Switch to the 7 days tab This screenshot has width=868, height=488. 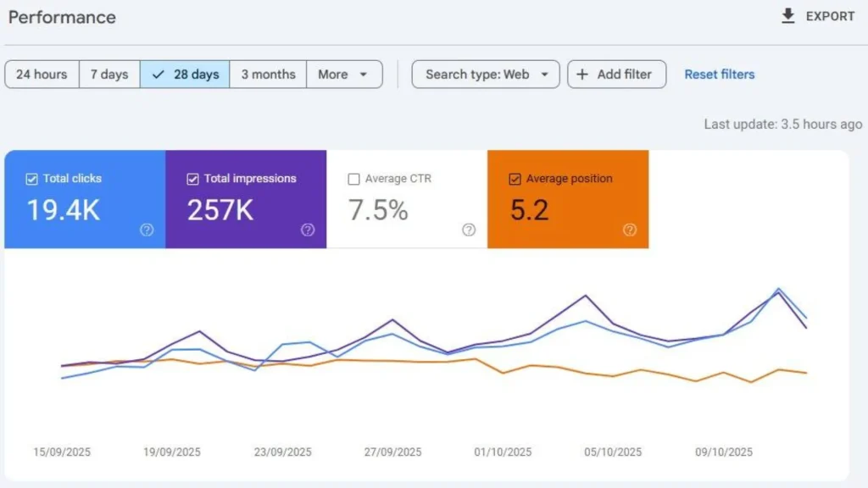108,75
